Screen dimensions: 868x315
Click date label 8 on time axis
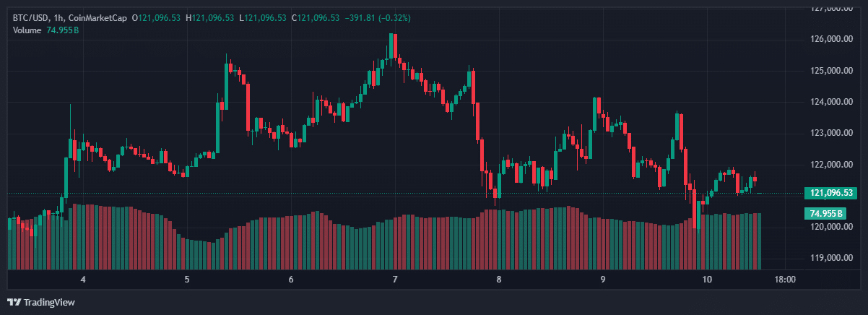coord(499,280)
